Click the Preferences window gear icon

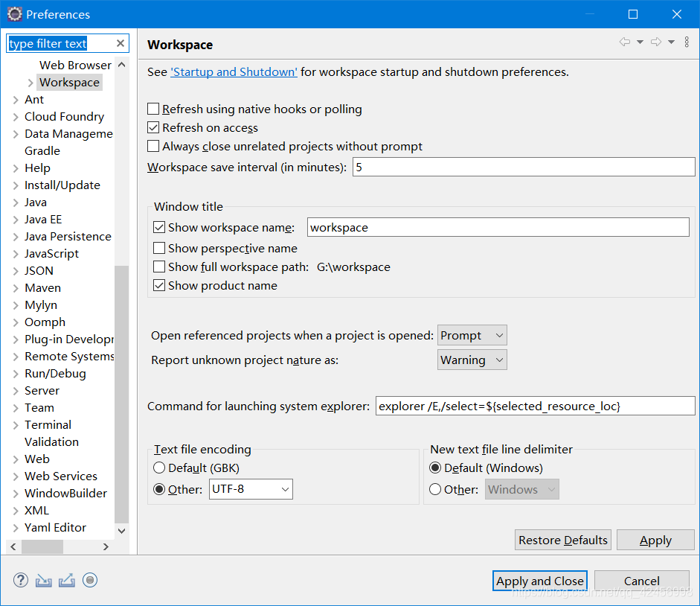(x=14, y=14)
